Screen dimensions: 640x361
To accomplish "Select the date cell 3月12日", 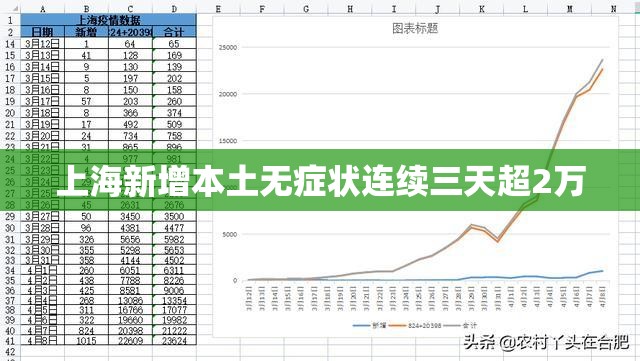I will (x=42, y=44).
